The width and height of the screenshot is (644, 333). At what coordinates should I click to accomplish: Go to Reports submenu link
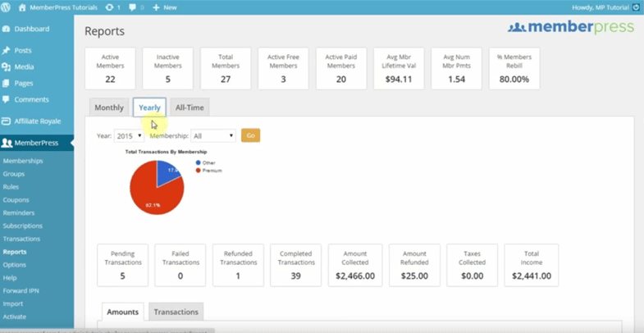point(15,252)
